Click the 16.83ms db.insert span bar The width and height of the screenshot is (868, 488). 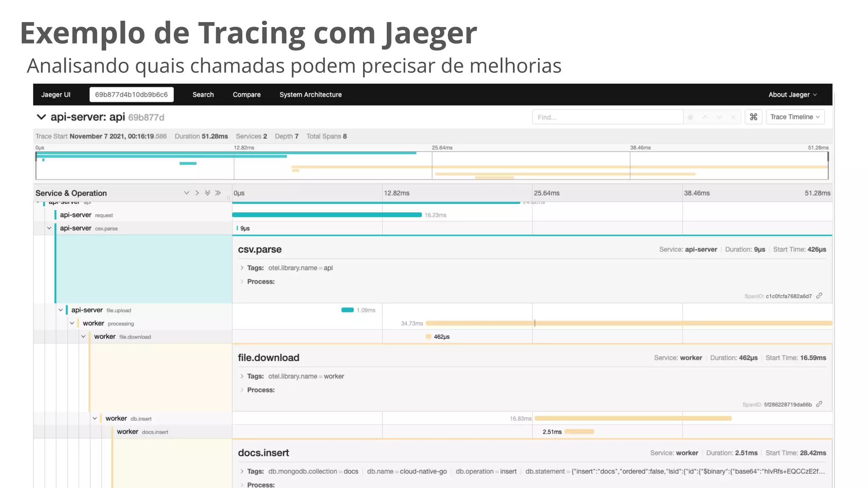(633, 418)
